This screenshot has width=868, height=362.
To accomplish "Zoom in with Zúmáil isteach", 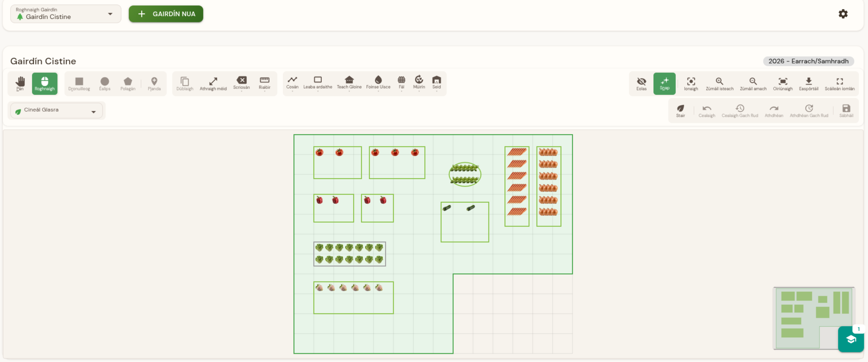I will (x=719, y=84).
